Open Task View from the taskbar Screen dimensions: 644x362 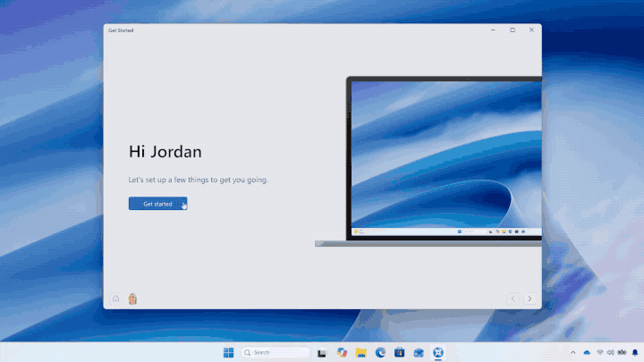point(322,352)
